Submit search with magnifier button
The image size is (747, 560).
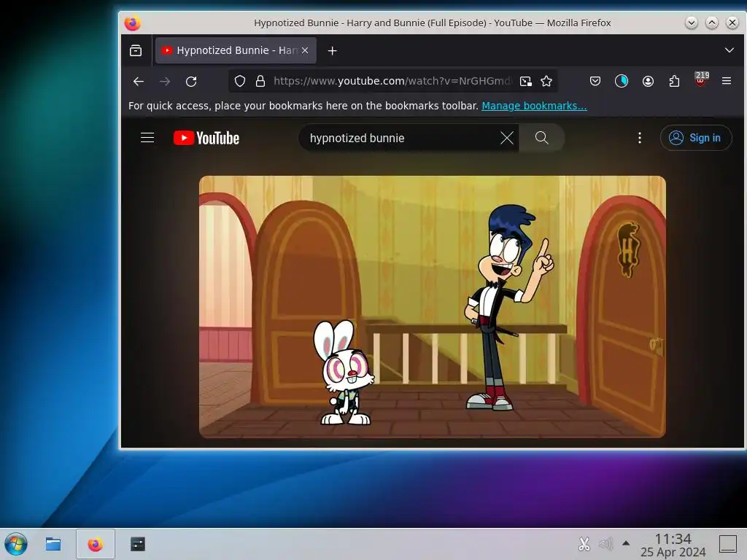pyautogui.click(x=542, y=138)
